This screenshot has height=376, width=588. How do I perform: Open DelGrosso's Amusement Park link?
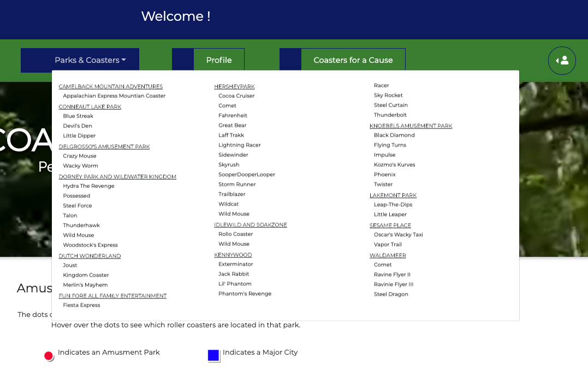[104, 146]
